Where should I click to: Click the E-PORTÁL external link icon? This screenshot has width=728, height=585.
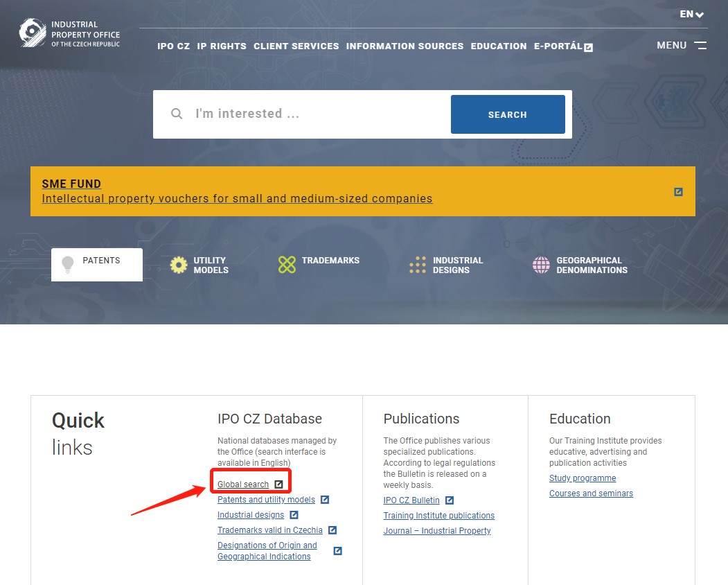pos(588,47)
